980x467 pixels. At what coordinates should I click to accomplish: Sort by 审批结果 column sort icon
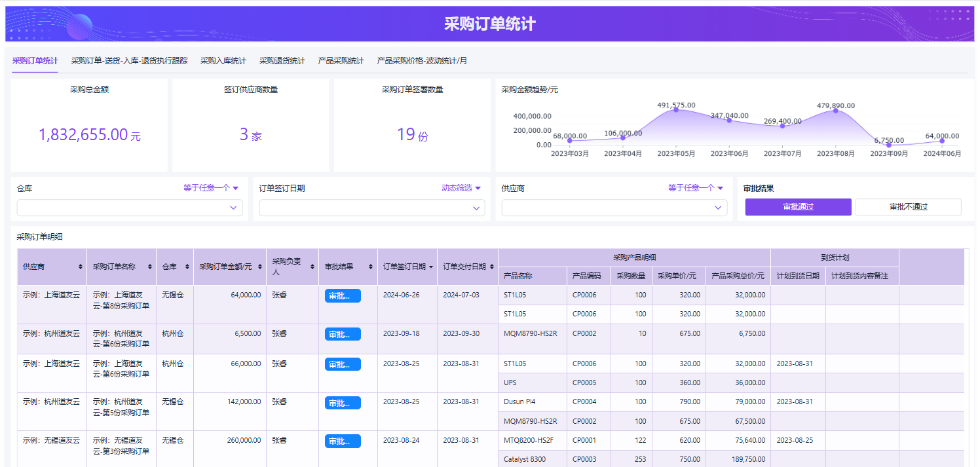[x=371, y=267]
